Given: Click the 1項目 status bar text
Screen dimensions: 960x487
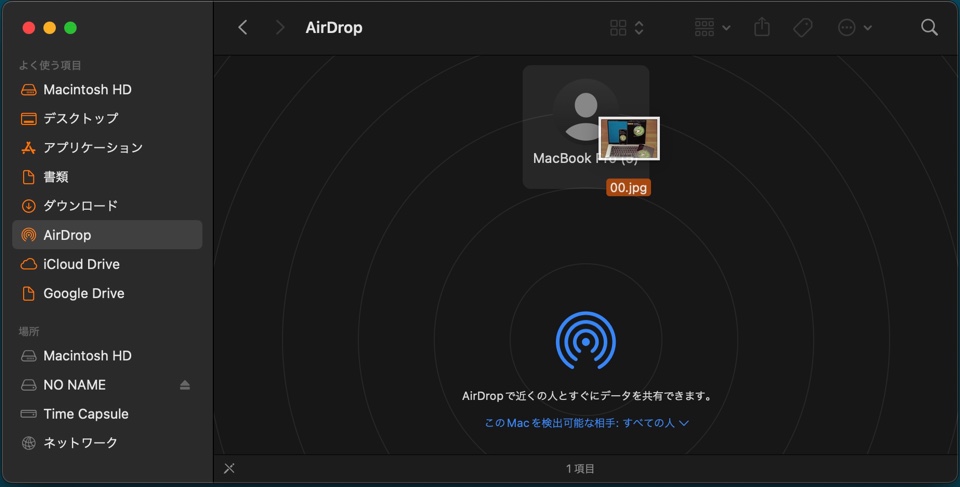Looking at the screenshot, I should [580, 469].
